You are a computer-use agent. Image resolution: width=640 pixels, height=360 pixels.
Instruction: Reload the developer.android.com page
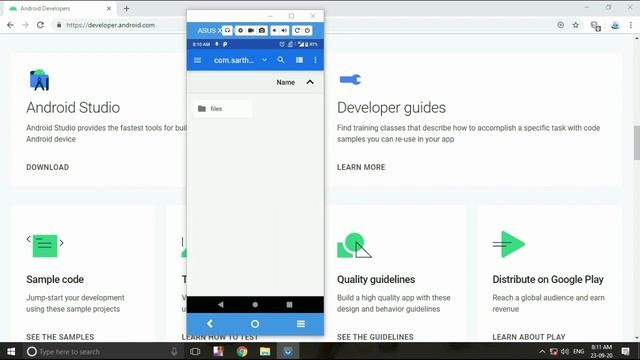pyautogui.click(x=40, y=25)
